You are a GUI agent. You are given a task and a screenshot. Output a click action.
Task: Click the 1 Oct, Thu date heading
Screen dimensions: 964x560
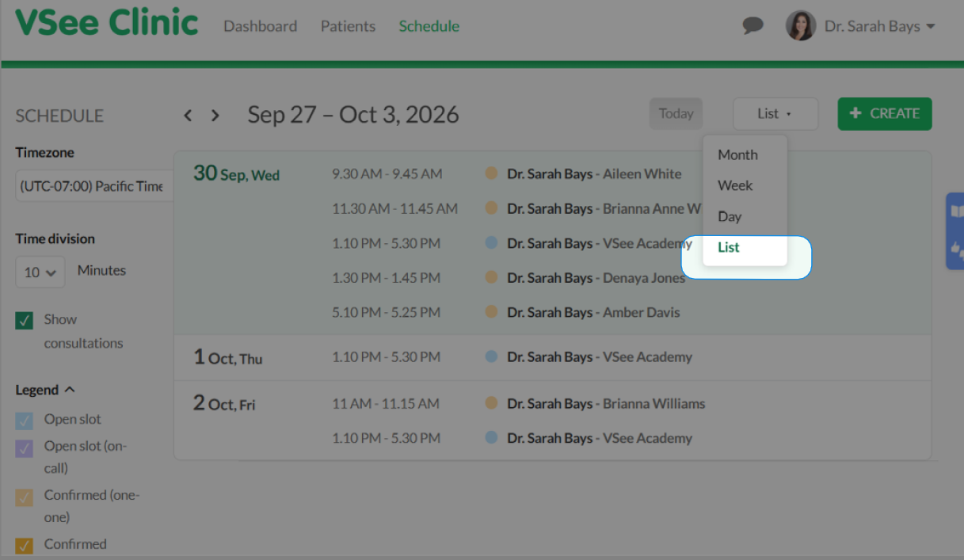tap(228, 357)
